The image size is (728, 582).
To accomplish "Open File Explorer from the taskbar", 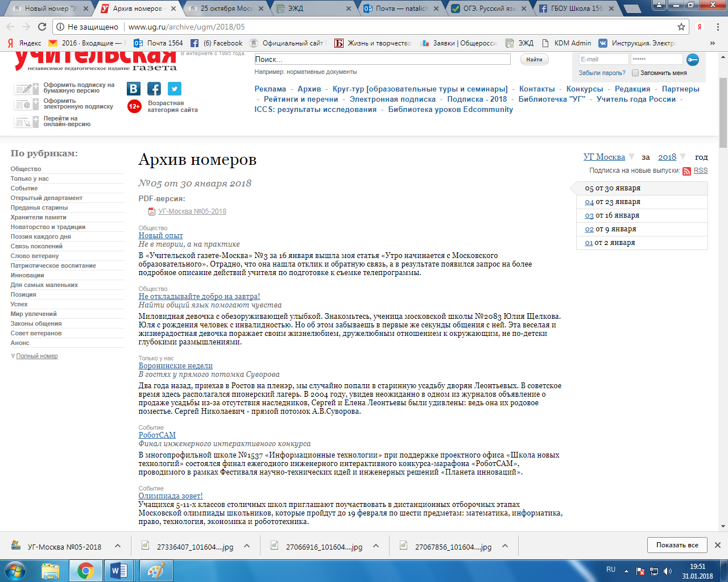I will coord(51,571).
